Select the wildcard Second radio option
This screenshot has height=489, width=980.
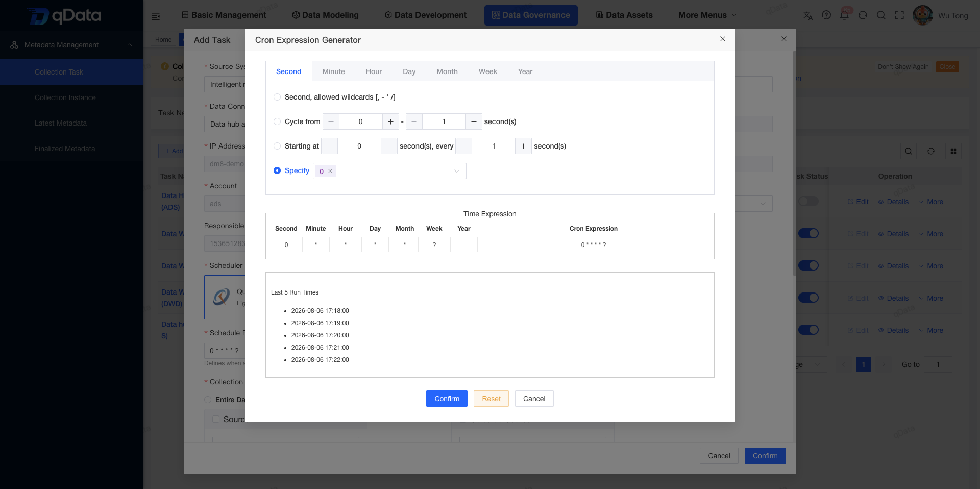click(x=277, y=97)
